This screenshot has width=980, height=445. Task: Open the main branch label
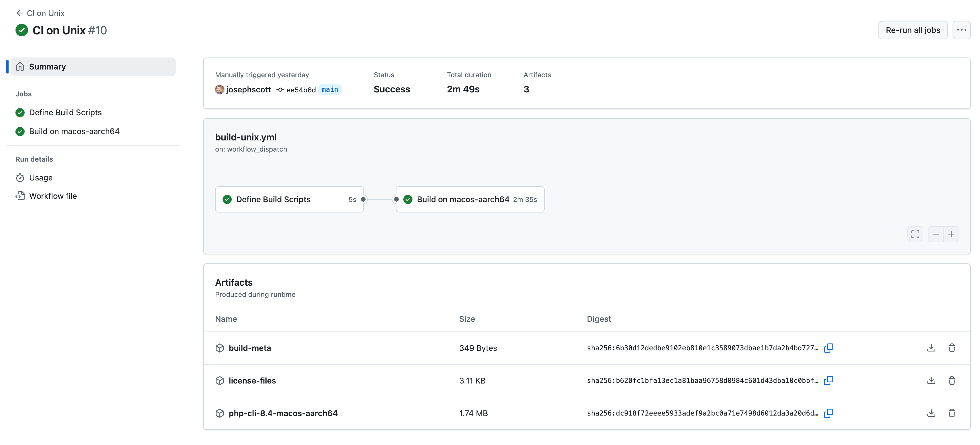pyautogui.click(x=330, y=90)
